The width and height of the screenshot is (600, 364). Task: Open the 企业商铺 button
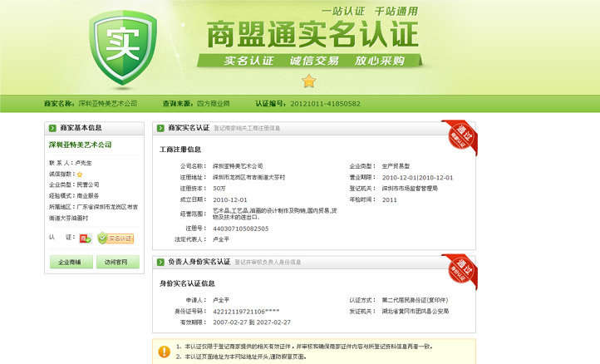[71, 262]
